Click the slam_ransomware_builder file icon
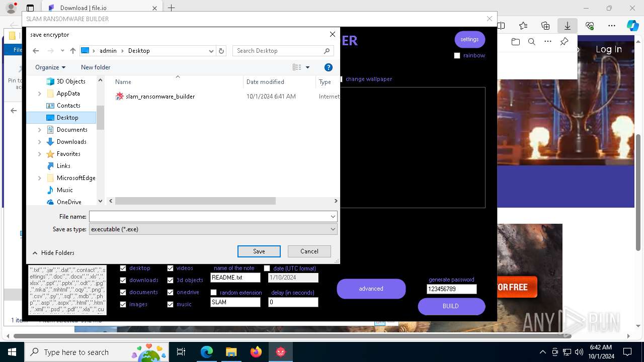Screen dimensions: 644x362 [x=120, y=96]
